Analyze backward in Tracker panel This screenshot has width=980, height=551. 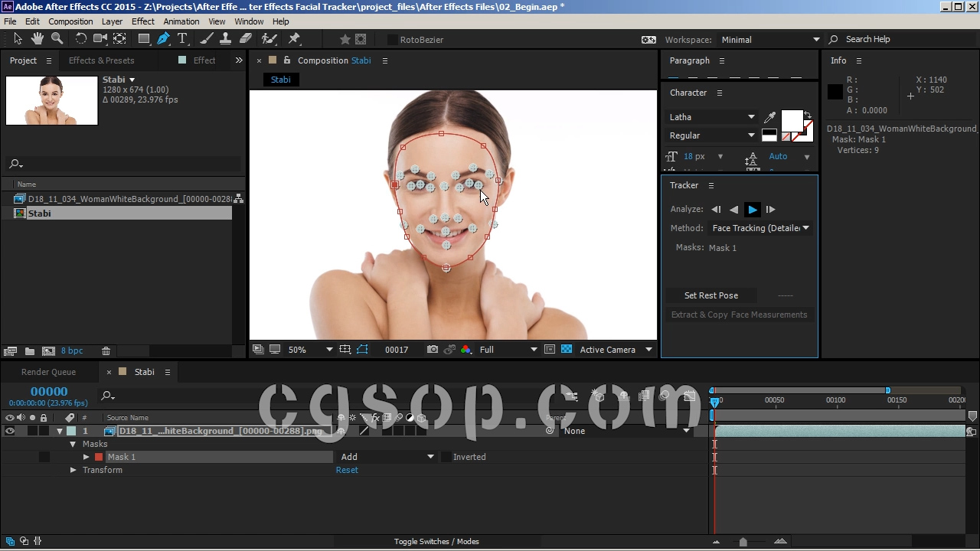(734, 209)
